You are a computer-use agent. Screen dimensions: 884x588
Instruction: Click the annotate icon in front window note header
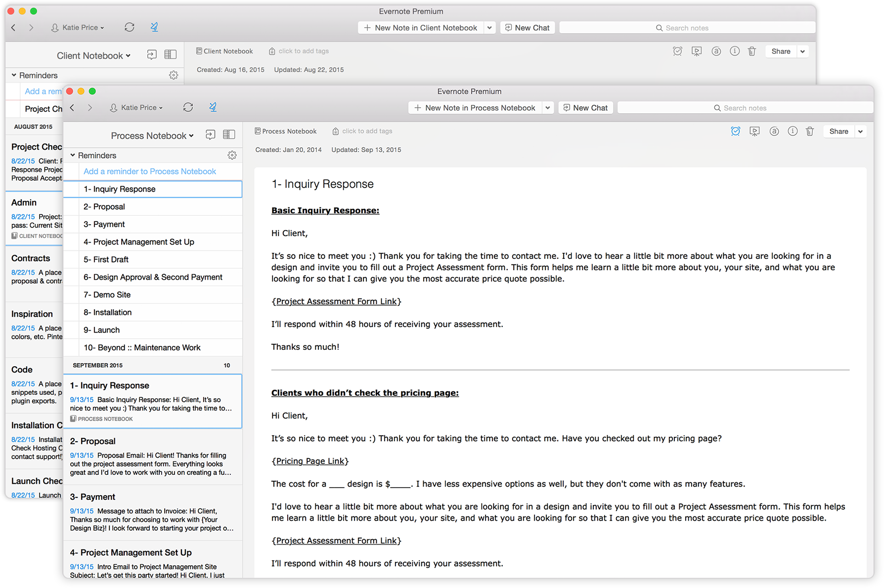(774, 131)
